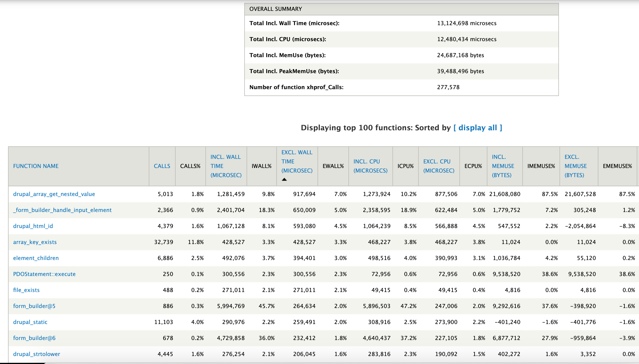Select calls value 5,013 in first row

[x=165, y=194]
